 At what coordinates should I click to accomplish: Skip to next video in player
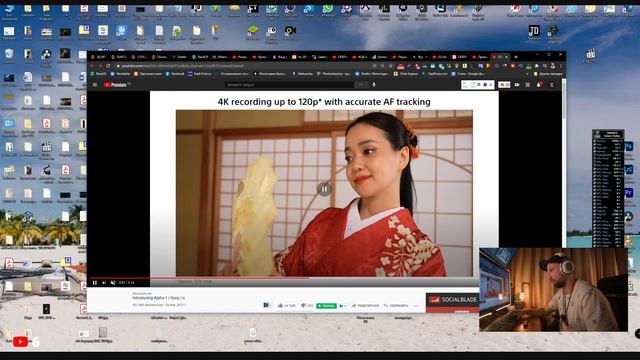[104, 282]
